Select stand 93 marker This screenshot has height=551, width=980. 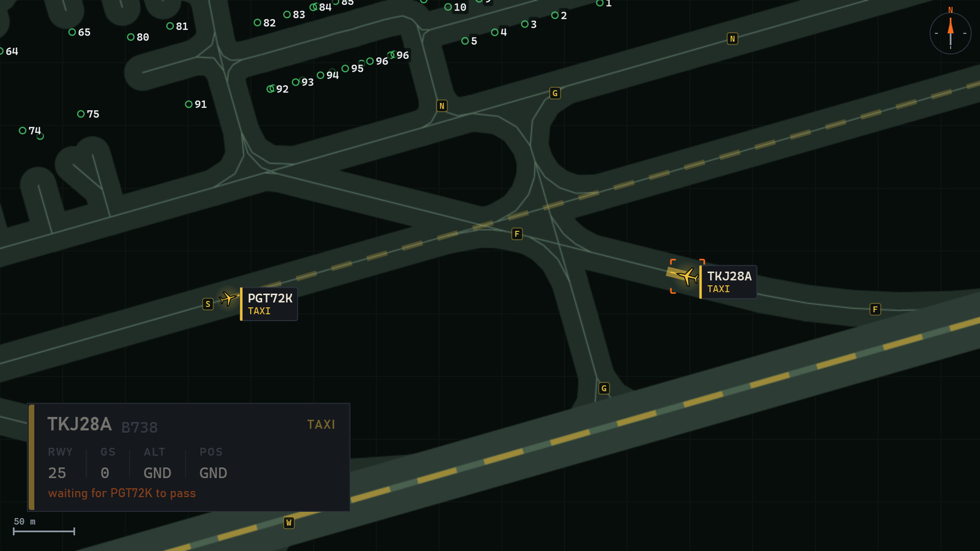296,82
